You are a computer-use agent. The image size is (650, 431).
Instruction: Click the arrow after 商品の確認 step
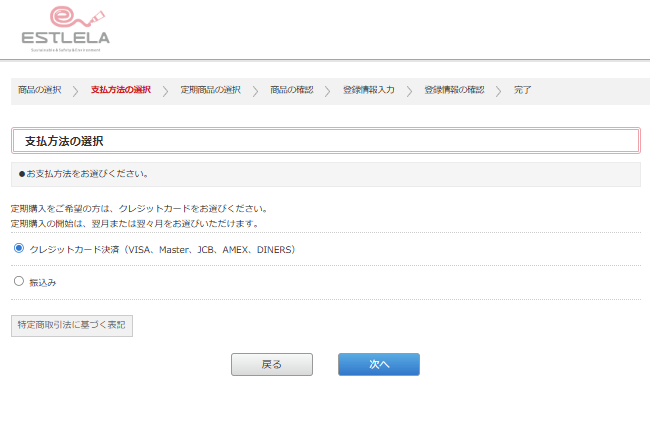[x=328, y=91]
